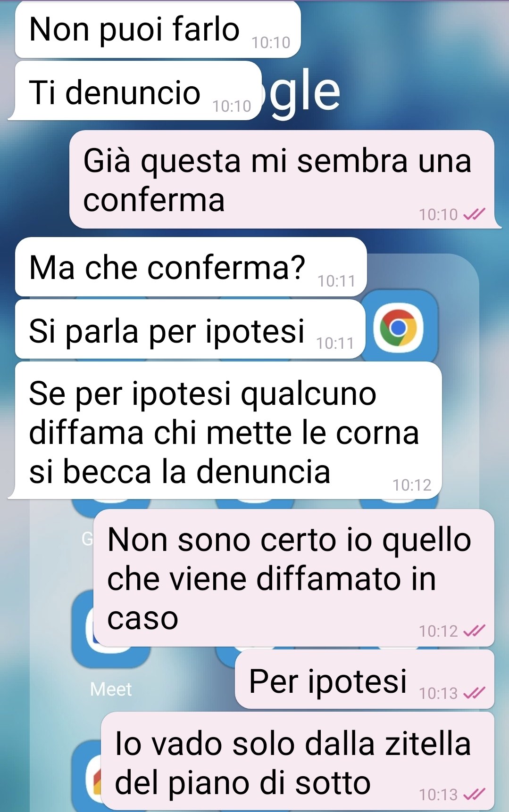509x812 pixels.
Task: Tap the 'Si parla per ipotesi' bubble
Action: pos(190,329)
